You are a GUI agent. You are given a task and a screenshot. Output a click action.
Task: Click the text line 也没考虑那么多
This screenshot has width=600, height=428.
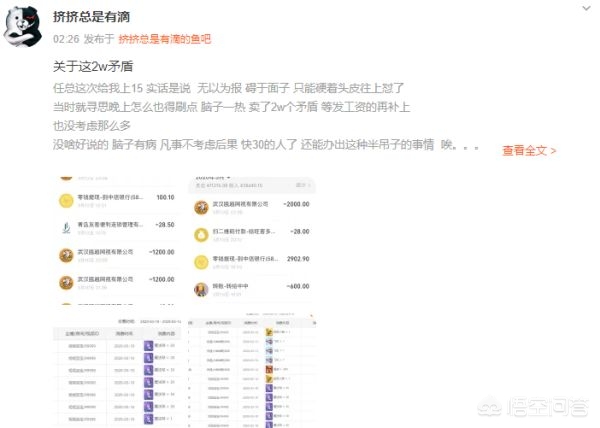[92, 126]
